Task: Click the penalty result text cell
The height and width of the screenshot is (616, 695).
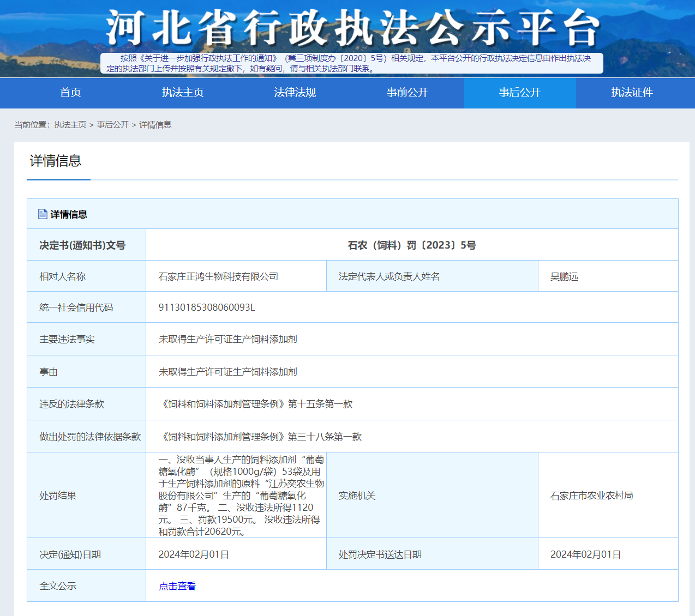Action: (x=241, y=496)
